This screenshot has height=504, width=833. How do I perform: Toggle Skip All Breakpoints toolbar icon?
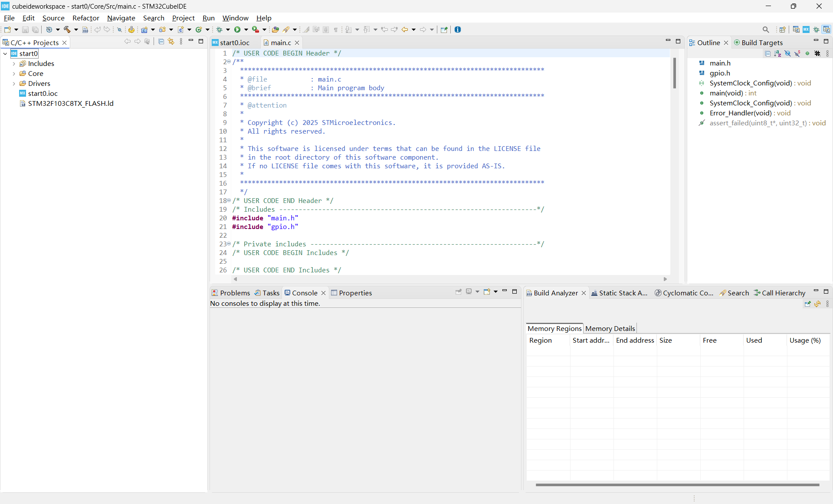[x=119, y=29]
